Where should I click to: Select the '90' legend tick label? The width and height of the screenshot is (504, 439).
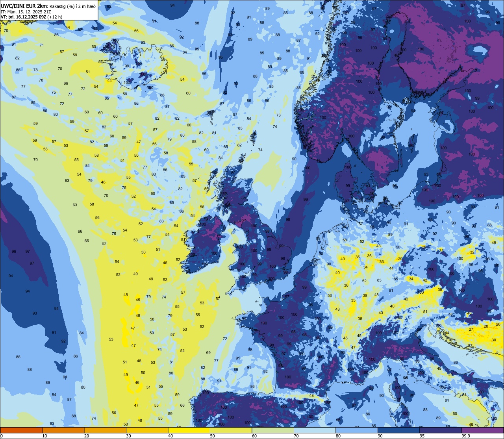click(380, 436)
